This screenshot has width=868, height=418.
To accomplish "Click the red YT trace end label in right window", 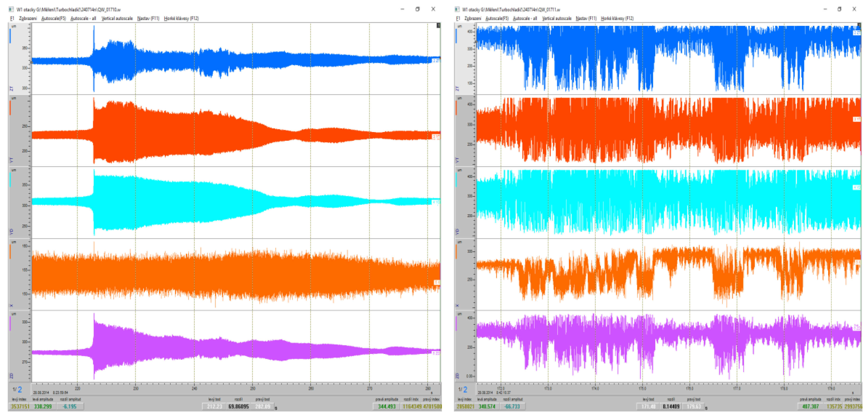I will pos(857,119).
